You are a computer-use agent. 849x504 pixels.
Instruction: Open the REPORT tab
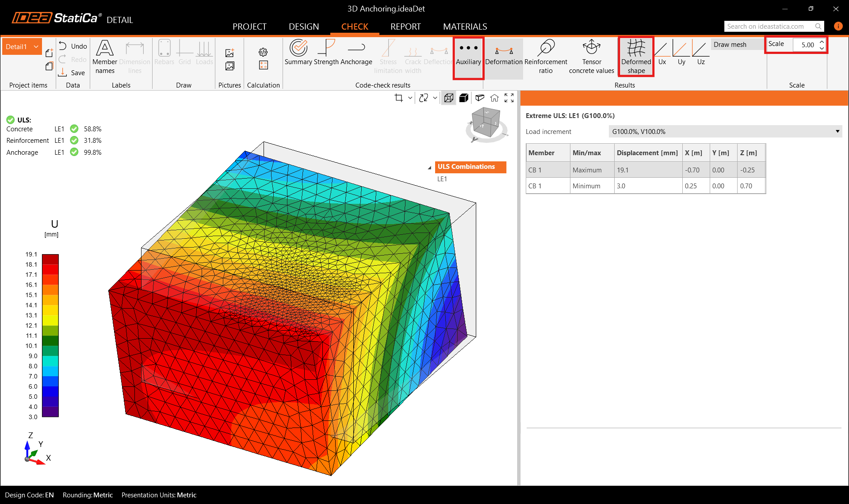point(405,27)
